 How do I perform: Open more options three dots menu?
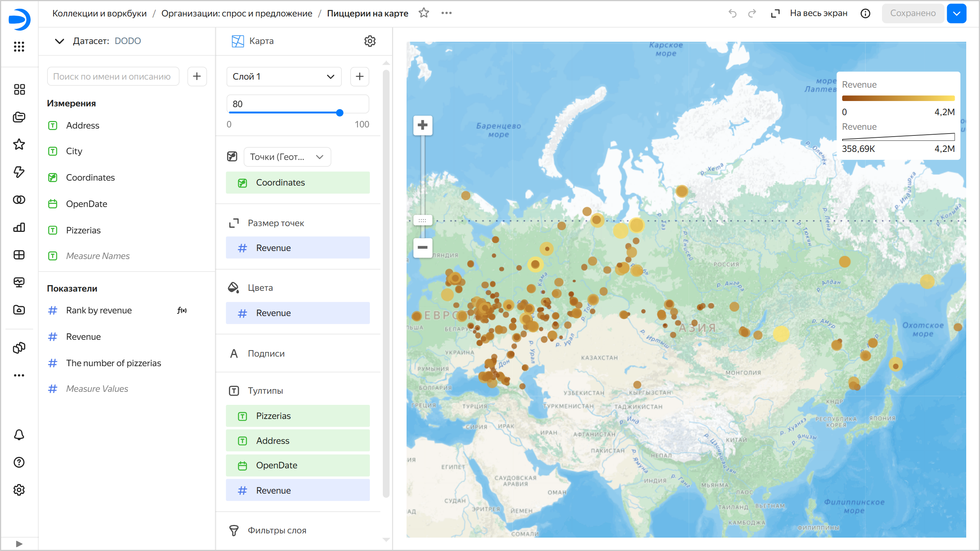coord(446,13)
